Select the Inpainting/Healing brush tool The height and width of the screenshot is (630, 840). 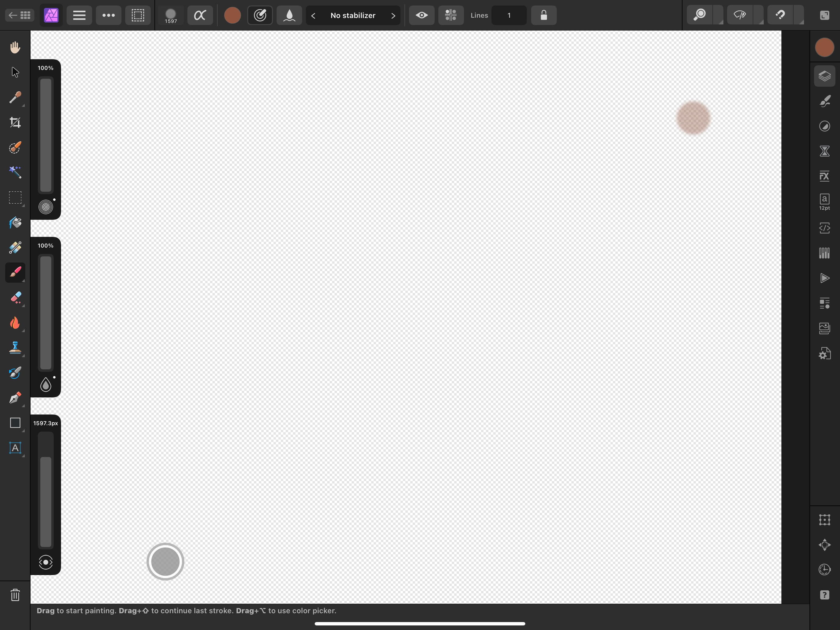pyautogui.click(x=15, y=373)
